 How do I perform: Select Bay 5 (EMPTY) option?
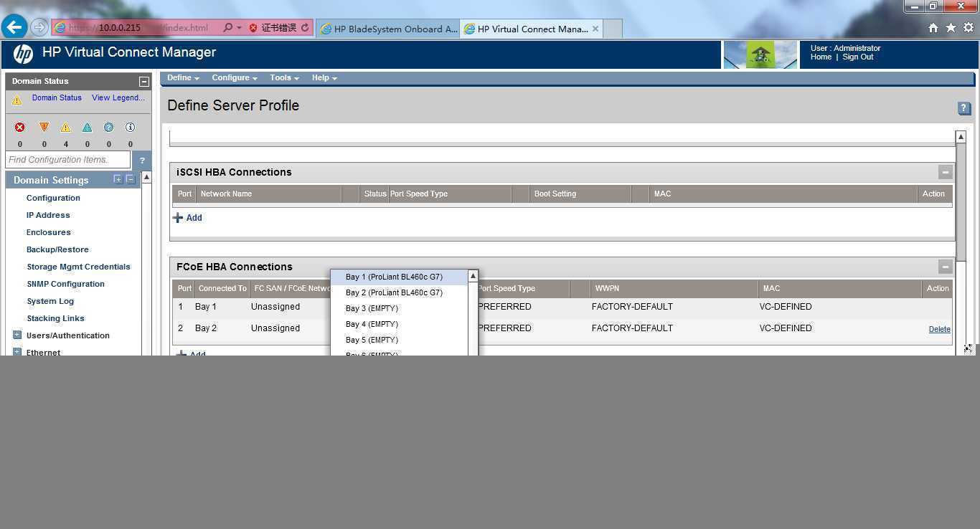click(x=399, y=340)
